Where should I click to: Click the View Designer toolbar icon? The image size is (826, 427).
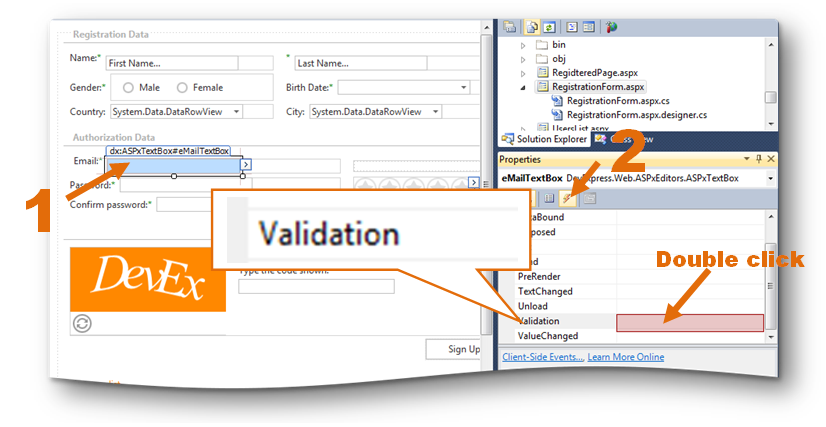click(x=589, y=27)
